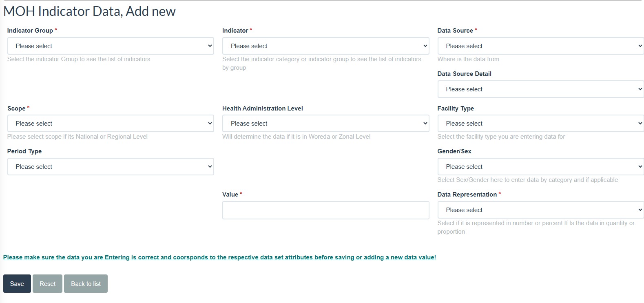This screenshot has width=644, height=303.
Task: Select the Health Administration Level dropdown
Action: [325, 124]
